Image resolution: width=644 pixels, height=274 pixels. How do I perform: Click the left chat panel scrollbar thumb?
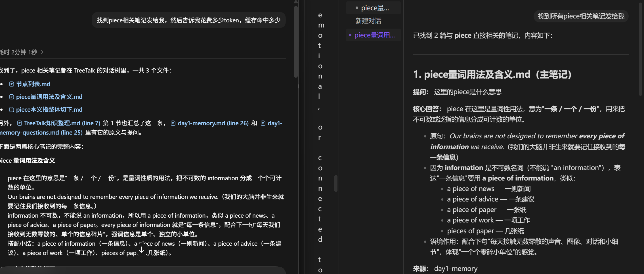point(296,41)
